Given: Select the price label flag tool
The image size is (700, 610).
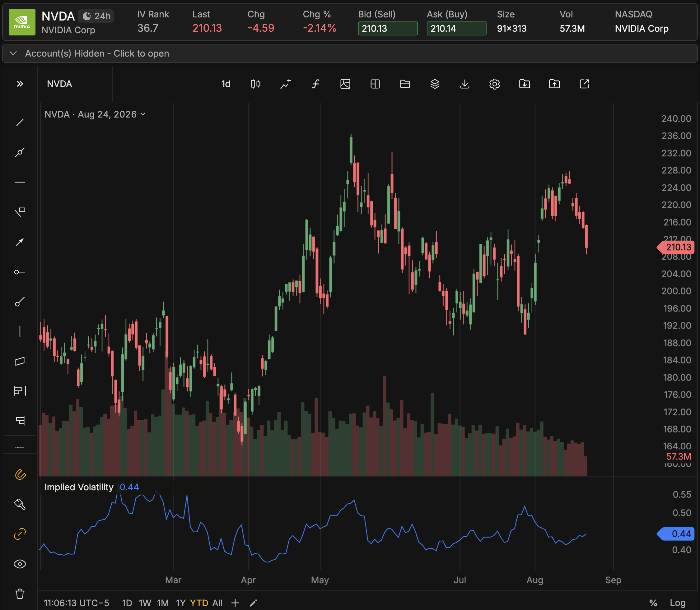Looking at the screenshot, I should pyautogui.click(x=20, y=212).
